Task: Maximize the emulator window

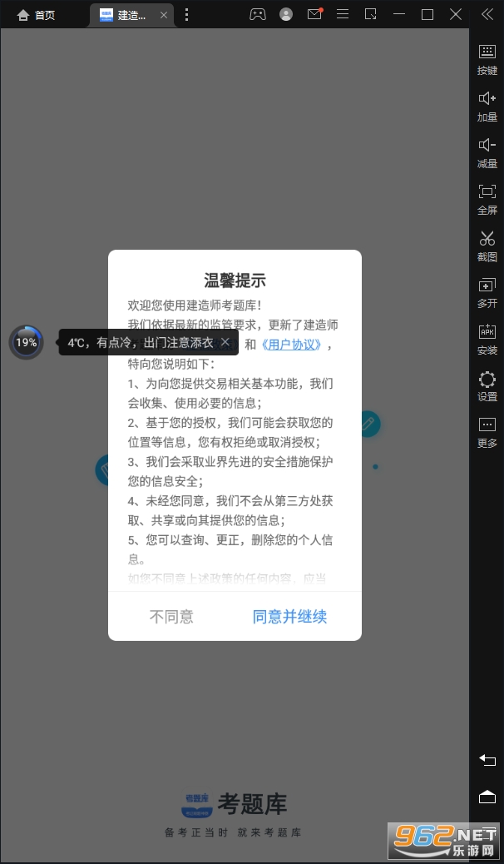Action: [x=427, y=14]
